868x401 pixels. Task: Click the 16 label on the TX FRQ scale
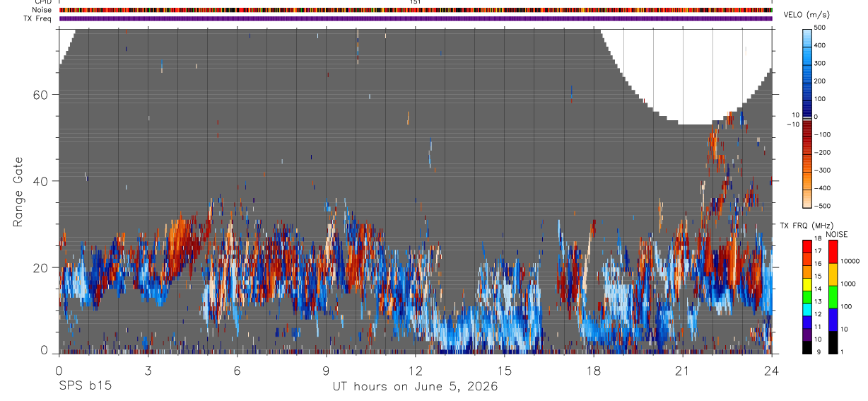click(818, 264)
